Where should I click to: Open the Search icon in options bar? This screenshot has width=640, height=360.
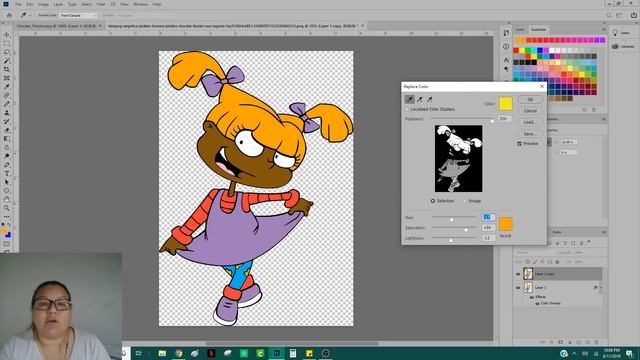tap(609, 16)
